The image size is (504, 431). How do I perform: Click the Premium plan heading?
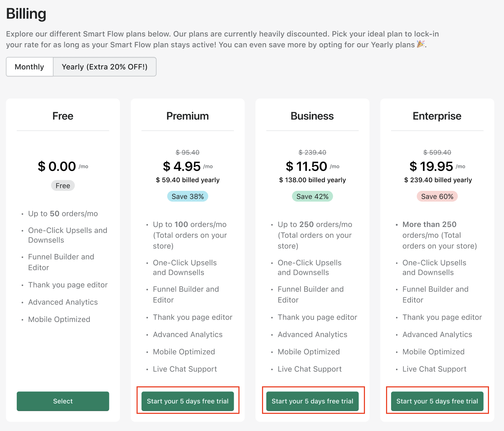(x=188, y=116)
